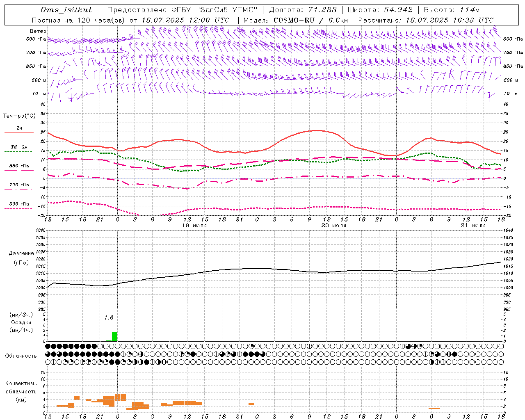Click the tall green precipitation bar
This screenshot has width=525, height=420.
click(x=114, y=337)
